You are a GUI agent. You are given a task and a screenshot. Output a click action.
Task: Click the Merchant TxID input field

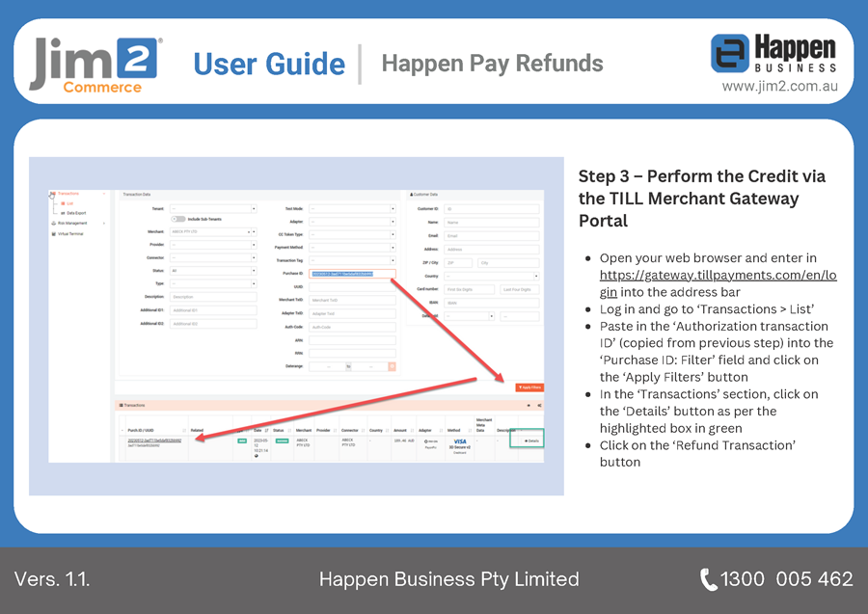(352, 301)
